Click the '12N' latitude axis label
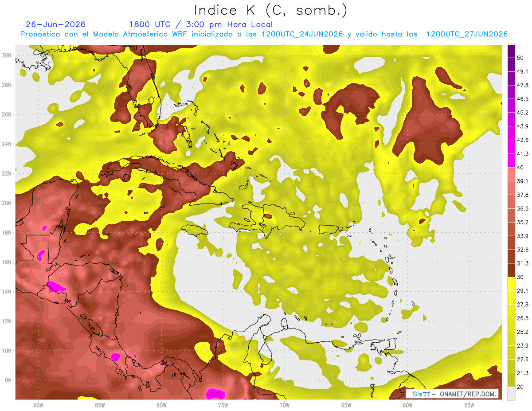The image size is (532, 411). (x=7, y=321)
